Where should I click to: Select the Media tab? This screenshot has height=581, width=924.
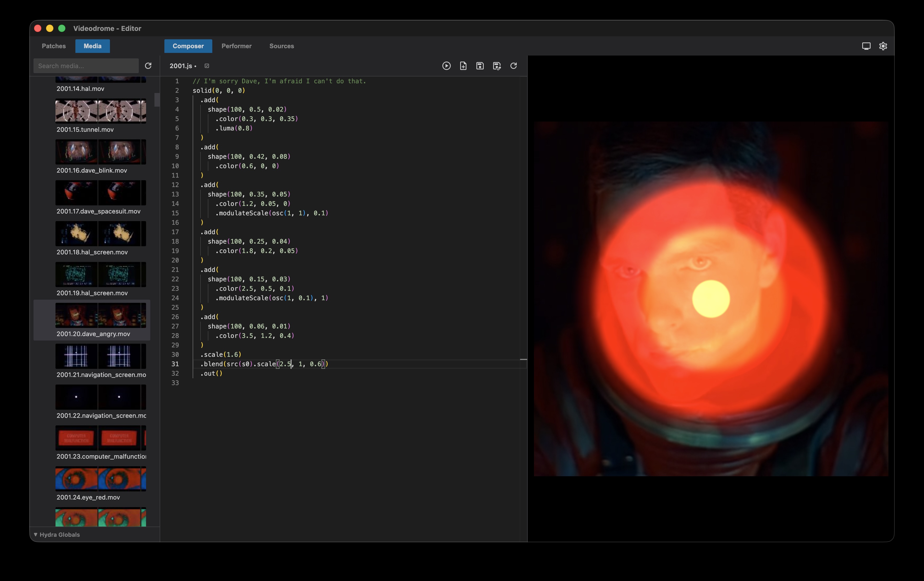(x=92, y=46)
